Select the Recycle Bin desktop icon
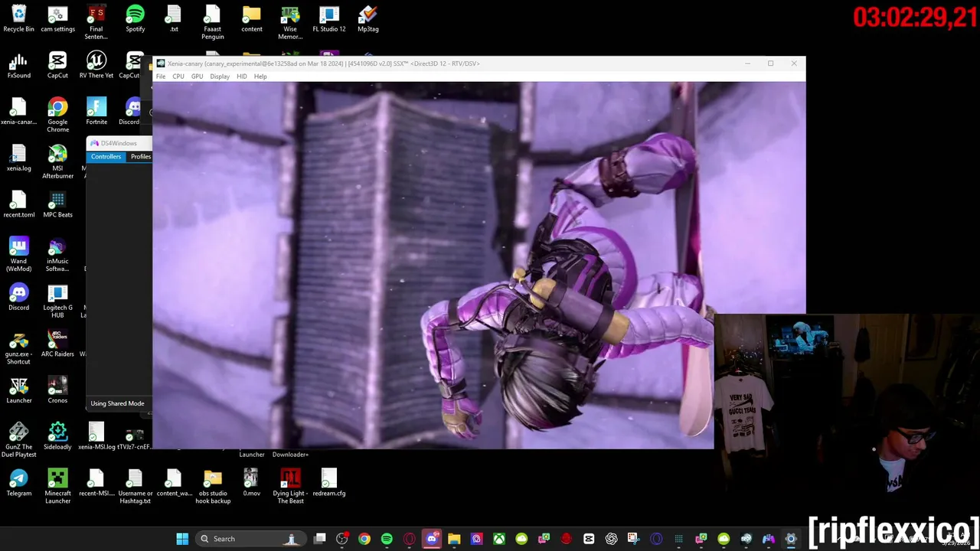980x551 pixels. 18,20
